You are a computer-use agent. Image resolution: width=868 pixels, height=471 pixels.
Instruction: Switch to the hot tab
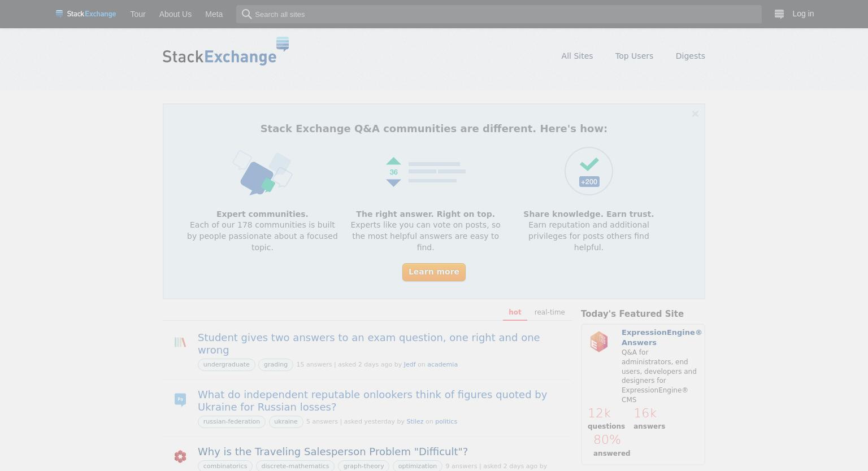coord(515,312)
